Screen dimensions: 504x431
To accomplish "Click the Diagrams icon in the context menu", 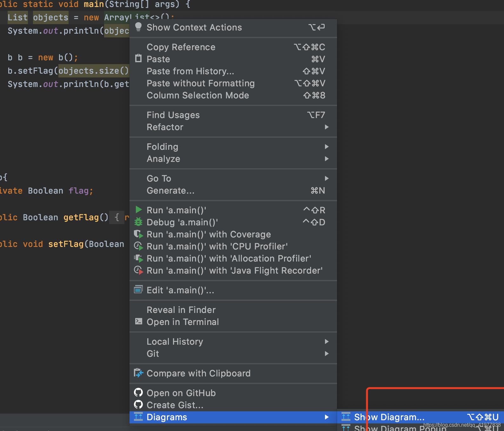I will coord(138,416).
